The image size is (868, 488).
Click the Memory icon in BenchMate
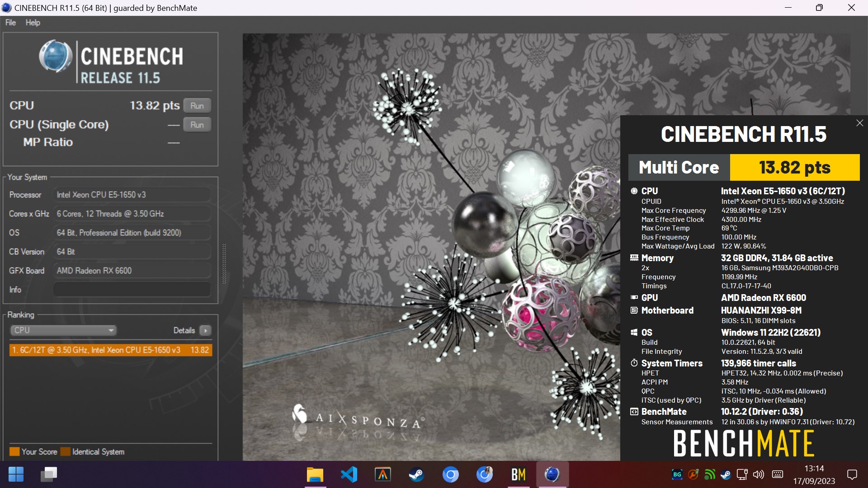point(634,258)
